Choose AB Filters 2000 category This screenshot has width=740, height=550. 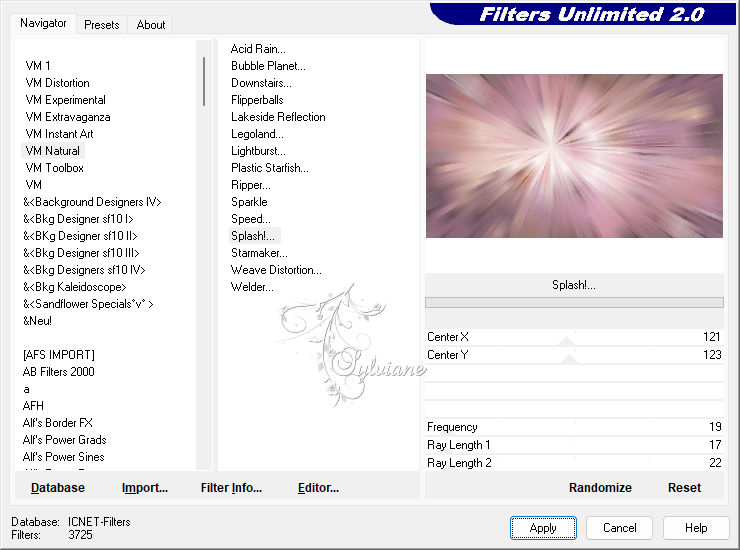(x=59, y=372)
